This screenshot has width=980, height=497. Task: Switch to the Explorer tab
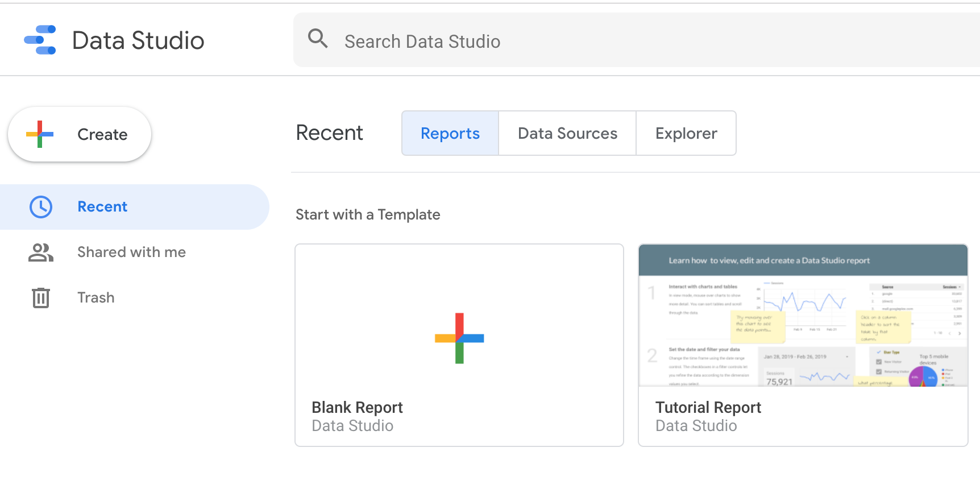tap(686, 133)
